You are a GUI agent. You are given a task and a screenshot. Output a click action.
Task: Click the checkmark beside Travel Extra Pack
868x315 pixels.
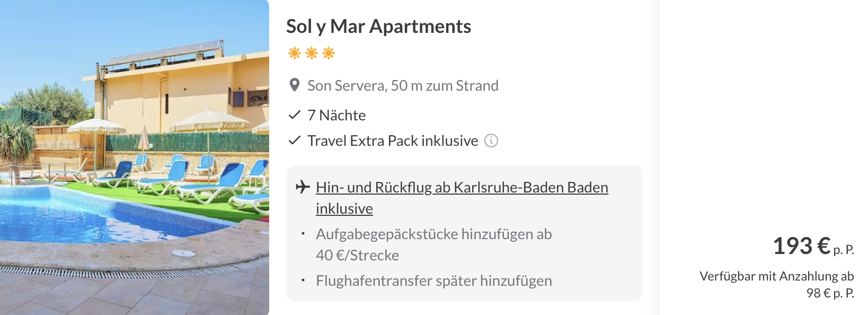pos(295,141)
